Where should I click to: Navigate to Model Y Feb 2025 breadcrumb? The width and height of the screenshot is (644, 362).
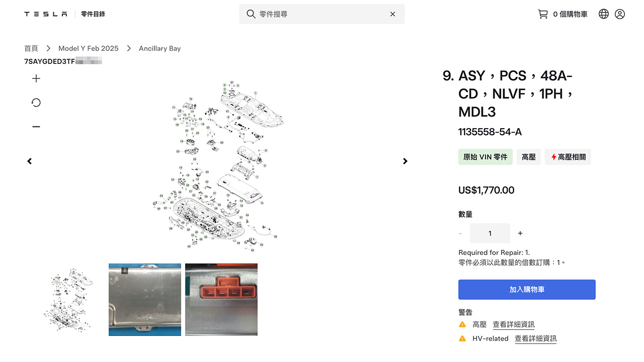pos(89,48)
